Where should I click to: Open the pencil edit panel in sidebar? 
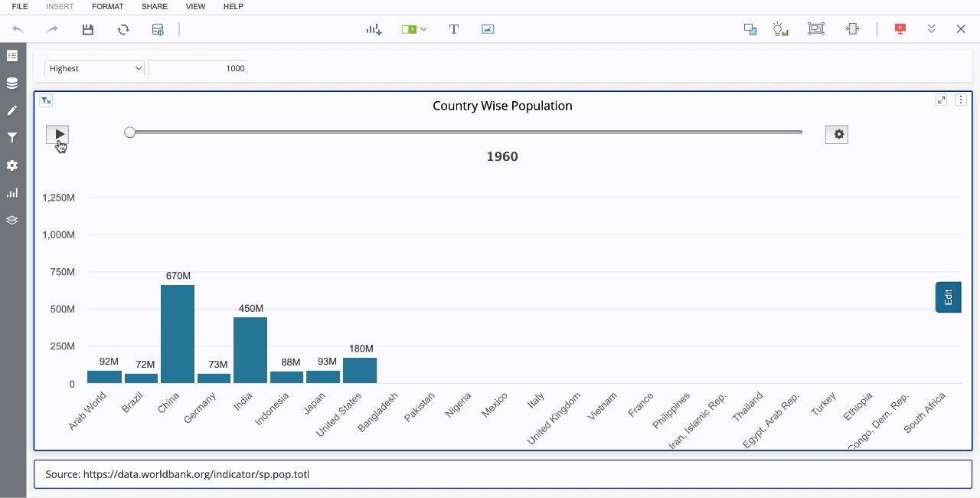coord(12,110)
